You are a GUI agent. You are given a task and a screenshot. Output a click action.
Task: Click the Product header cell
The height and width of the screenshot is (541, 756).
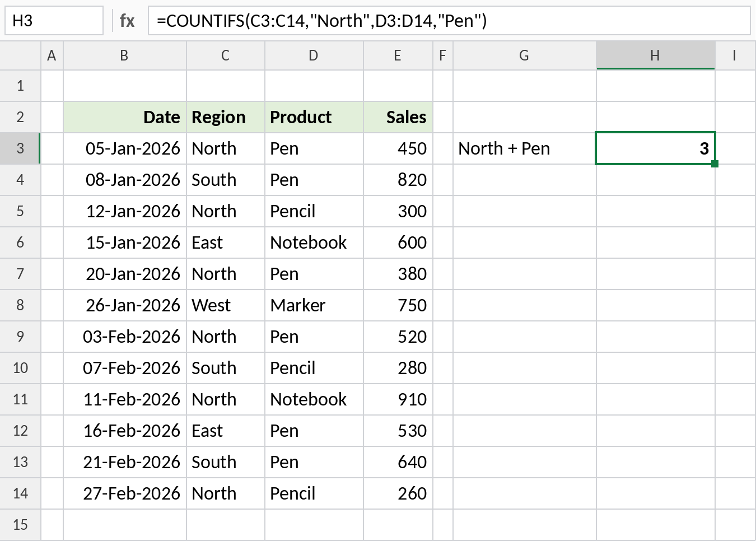tap(314, 117)
